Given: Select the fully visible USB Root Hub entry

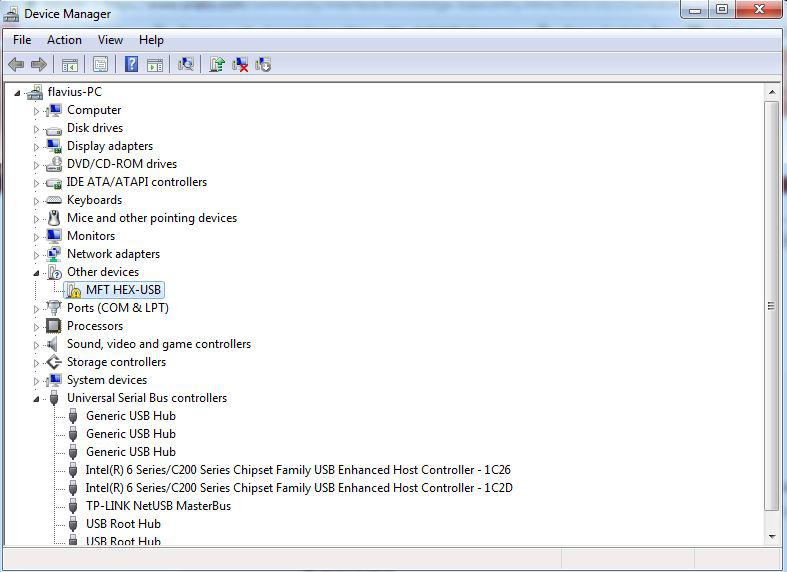Looking at the screenshot, I should [x=123, y=524].
